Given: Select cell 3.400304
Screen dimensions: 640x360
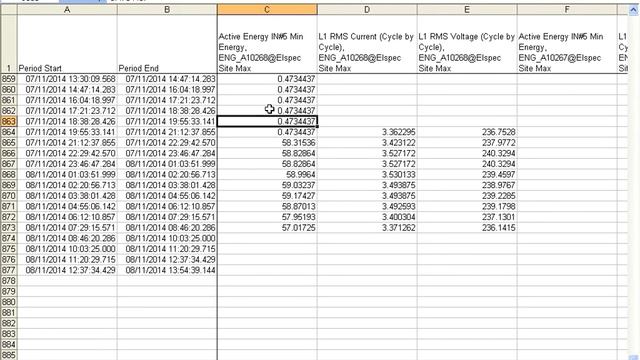Looking at the screenshot, I should tap(367, 217).
